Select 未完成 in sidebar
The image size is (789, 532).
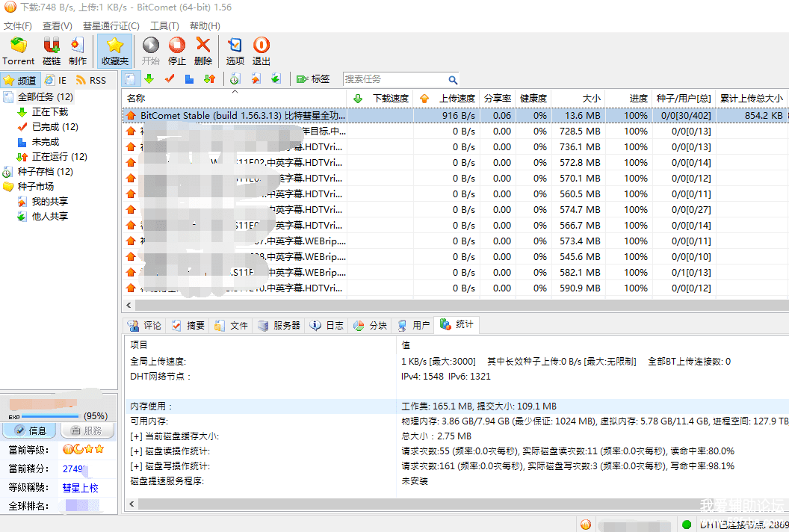click(46, 142)
